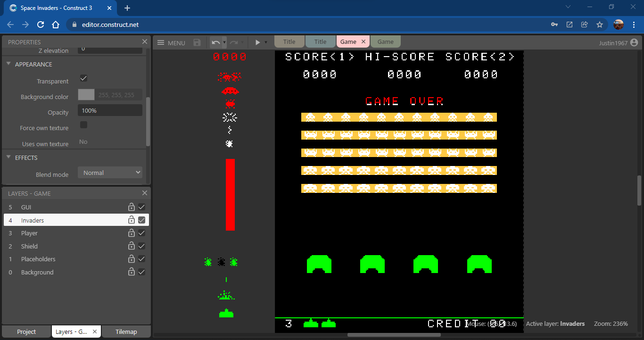The image size is (644, 340).
Task: Open the browser home page icon
Action: click(56, 25)
